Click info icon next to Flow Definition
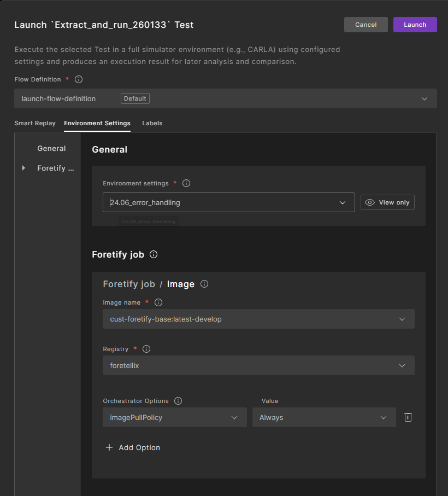 coord(79,79)
